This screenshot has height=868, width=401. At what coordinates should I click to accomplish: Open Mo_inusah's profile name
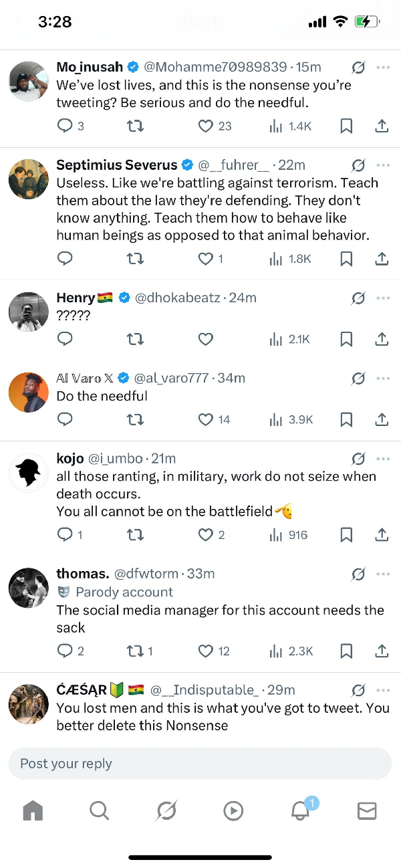pyautogui.click(x=90, y=67)
